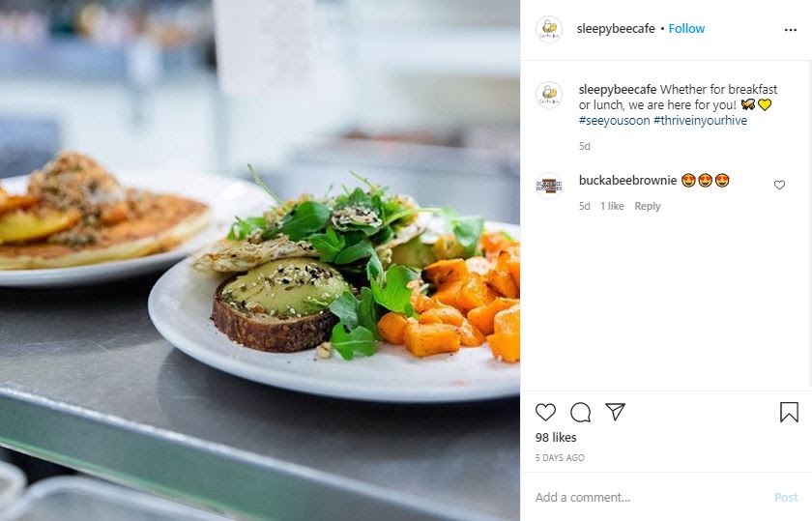This screenshot has width=812, height=521.
Task: Open comment bubble icon below post
Action: click(581, 412)
